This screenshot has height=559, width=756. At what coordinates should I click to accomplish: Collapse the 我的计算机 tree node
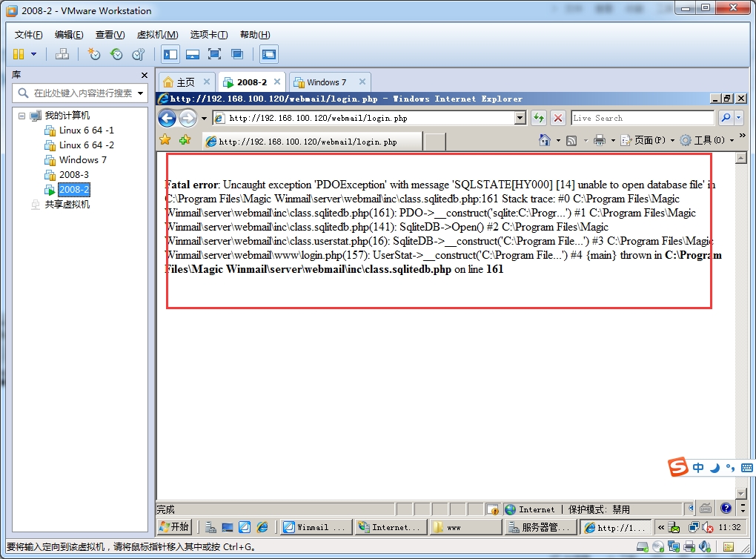click(21, 116)
